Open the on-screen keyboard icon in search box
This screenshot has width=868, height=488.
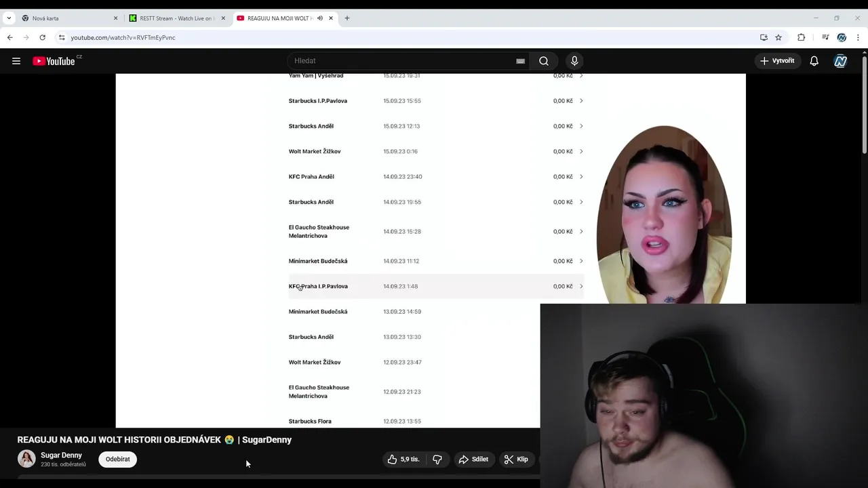click(520, 61)
